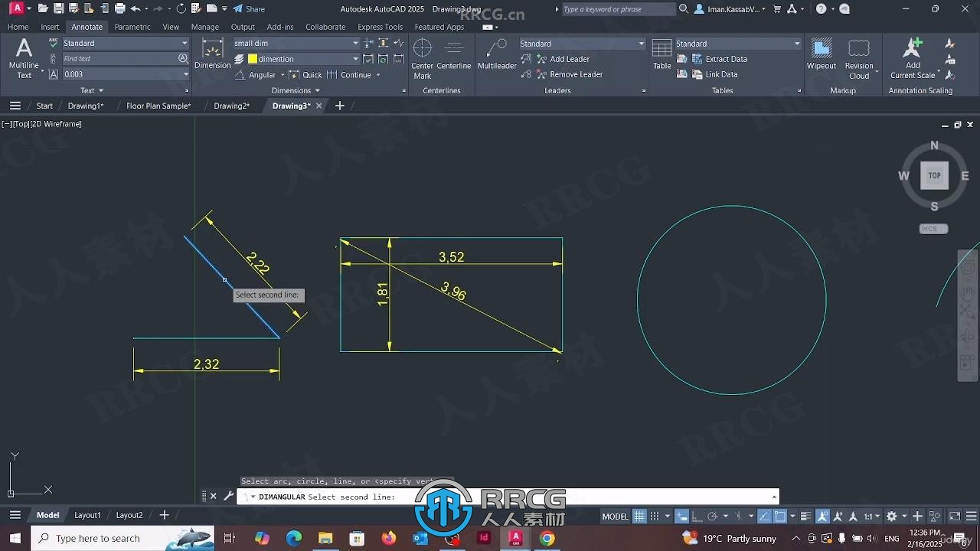980x551 pixels.
Task: Expand the Text panel flyout
Action: (92, 90)
